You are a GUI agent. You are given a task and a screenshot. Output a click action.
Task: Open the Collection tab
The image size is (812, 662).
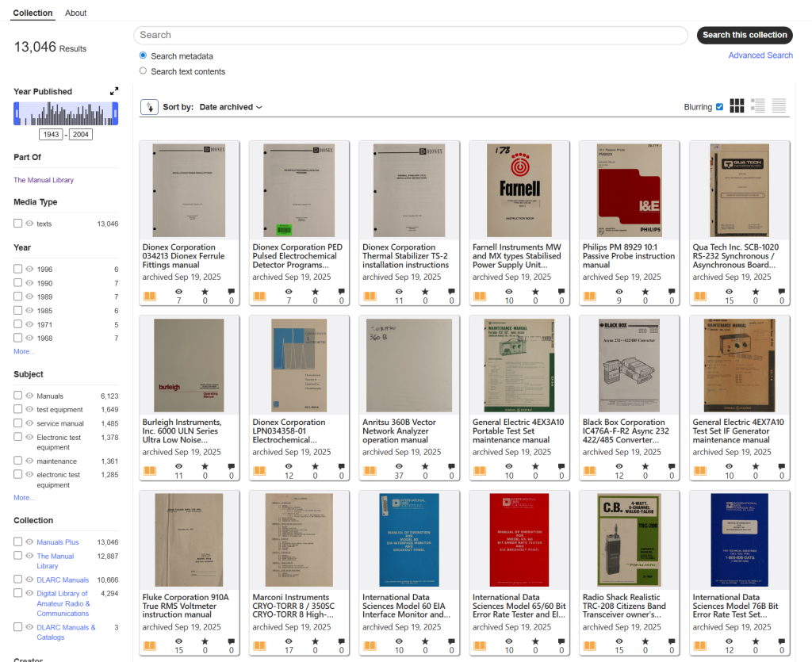(x=33, y=13)
